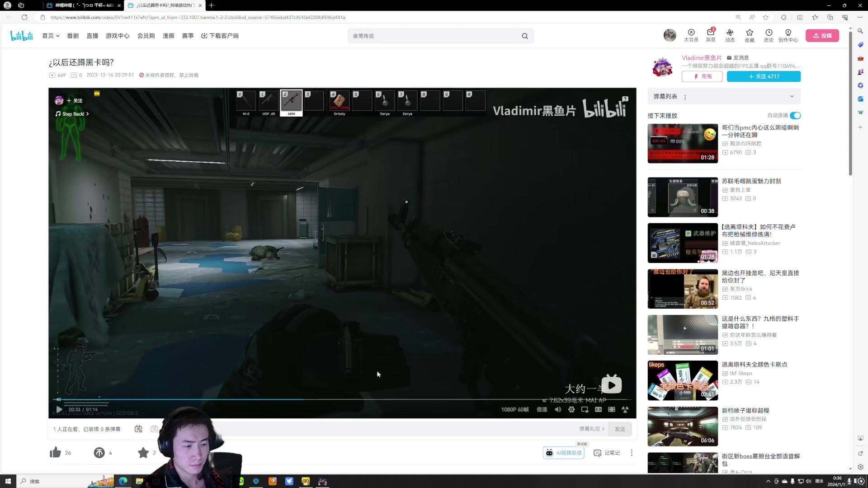The height and width of the screenshot is (488, 868).
Task: Add page to browser favorites star
Action: [765, 17]
